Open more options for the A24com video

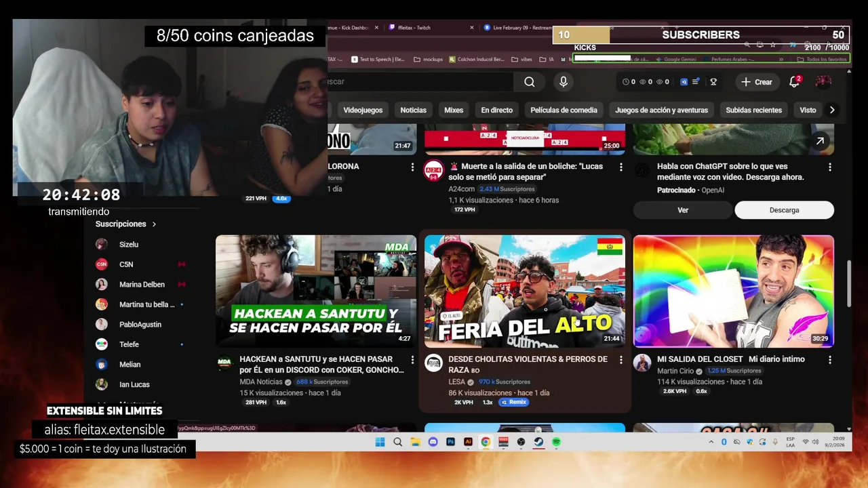point(620,167)
